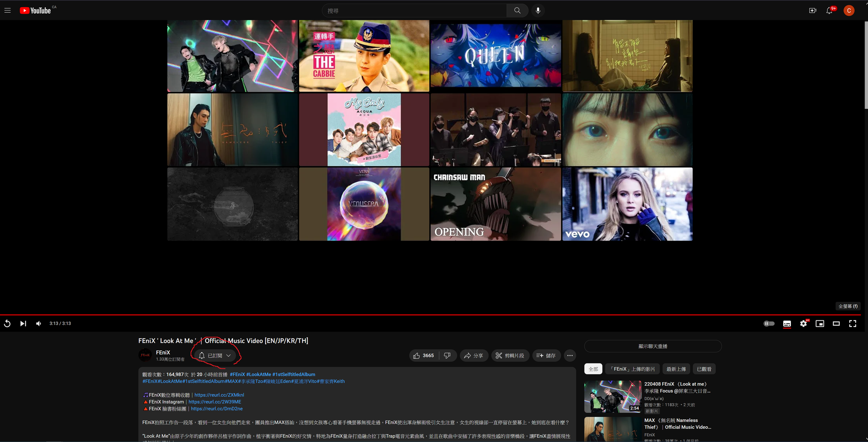Click the #FEniX hashtag after the premiere time

(237, 375)
